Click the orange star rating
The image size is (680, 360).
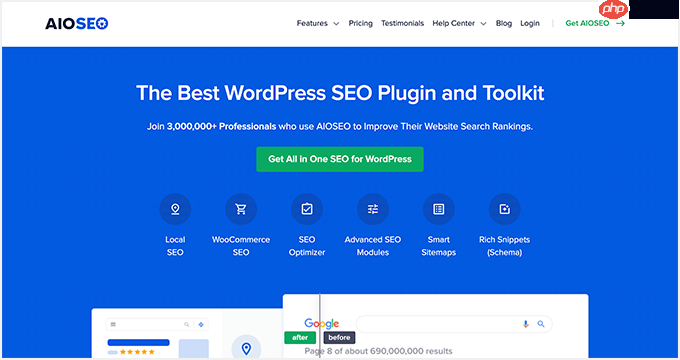(x=137, y=352)
